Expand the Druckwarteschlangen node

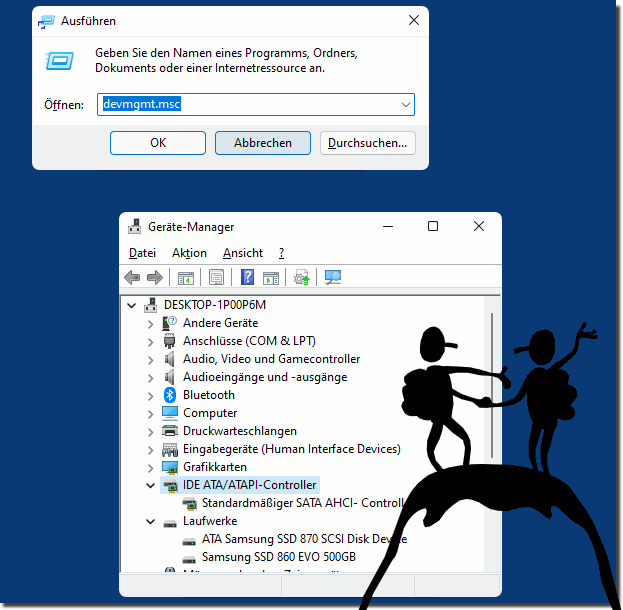pos(150,432)
